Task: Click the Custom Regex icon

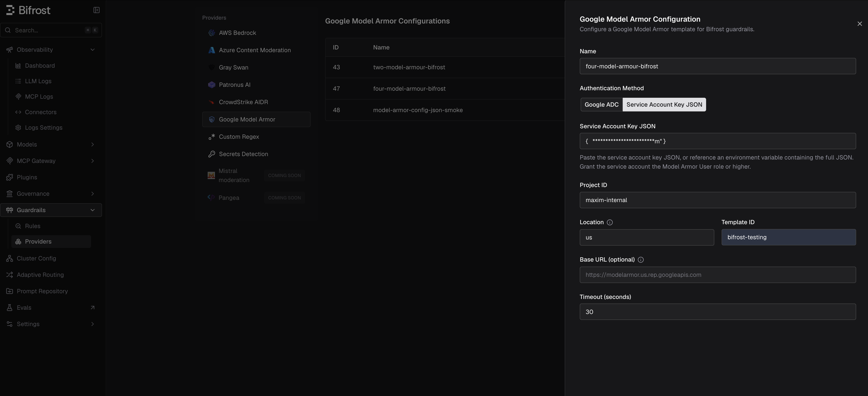Action: (x=212, y=137)
